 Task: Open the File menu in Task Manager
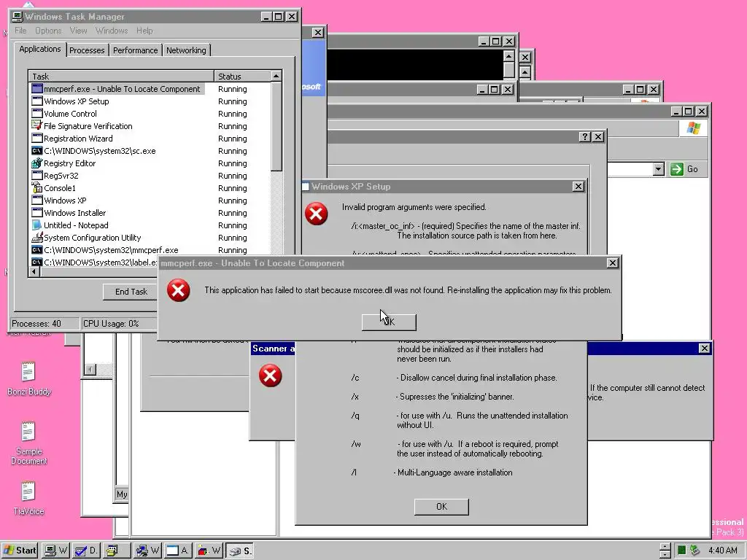point(20,31)
